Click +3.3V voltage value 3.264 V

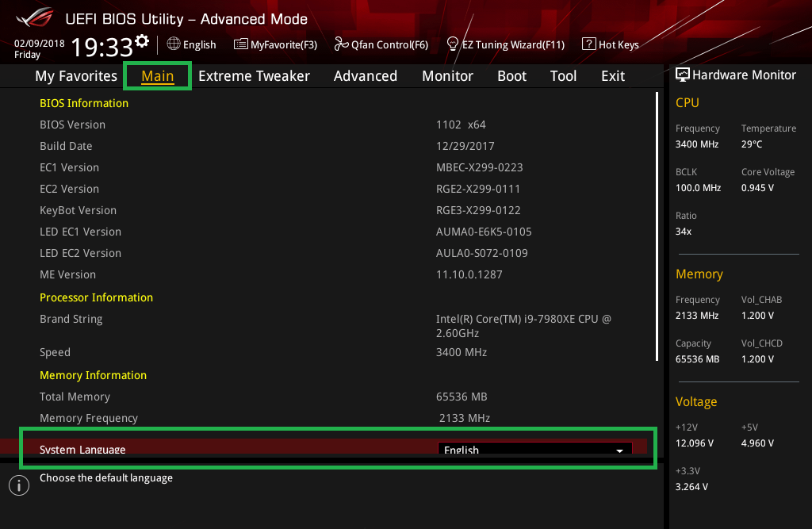pyautogui.click(x=691, y=487)
